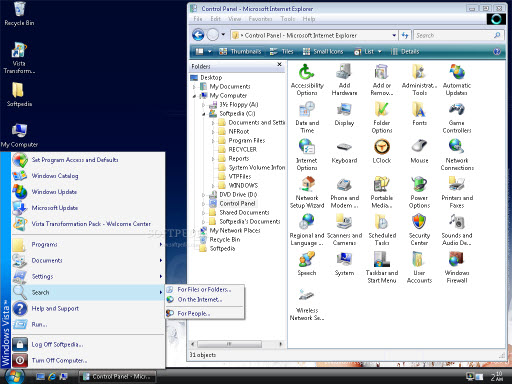Select Control Panel in folder tree

coord(237,203)
